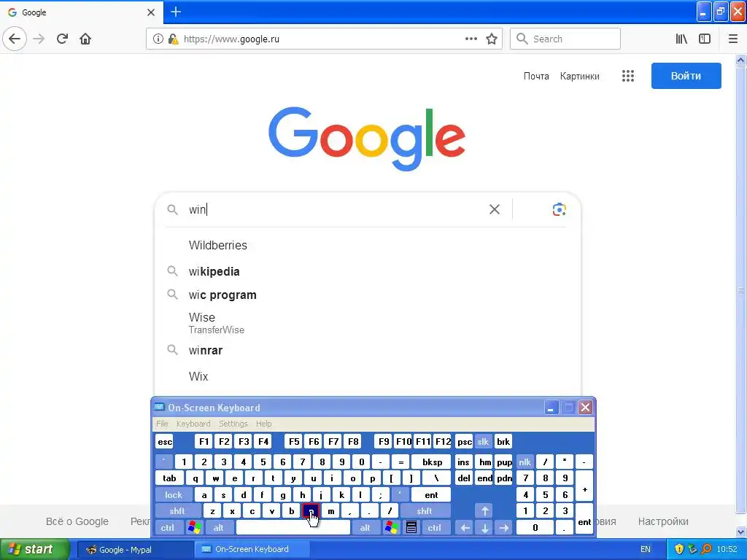Image resolution: width=747 pixels, height=560 pixels.
Task: Open the Windows start menu
Action: pyautogui.click(x=35, y=549)
